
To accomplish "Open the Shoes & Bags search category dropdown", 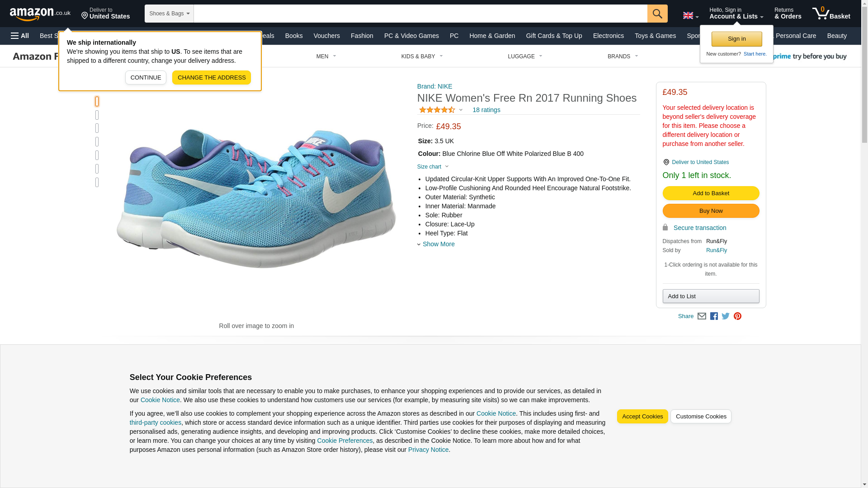I will [169, 14].
